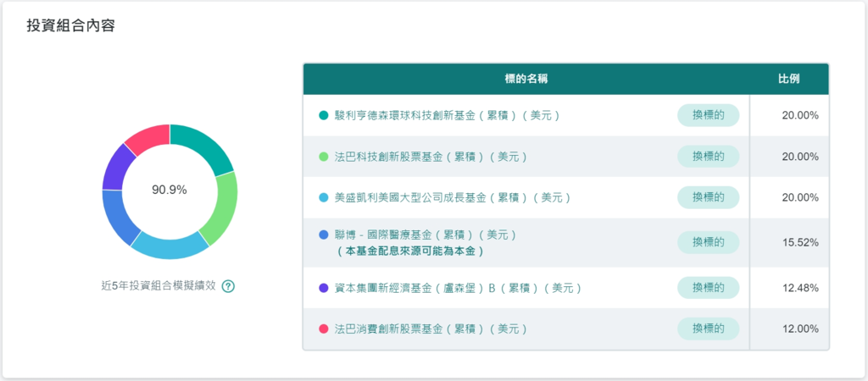Select the purple dot beside 資本集團新經濟基金

click(x=324, y=288)
